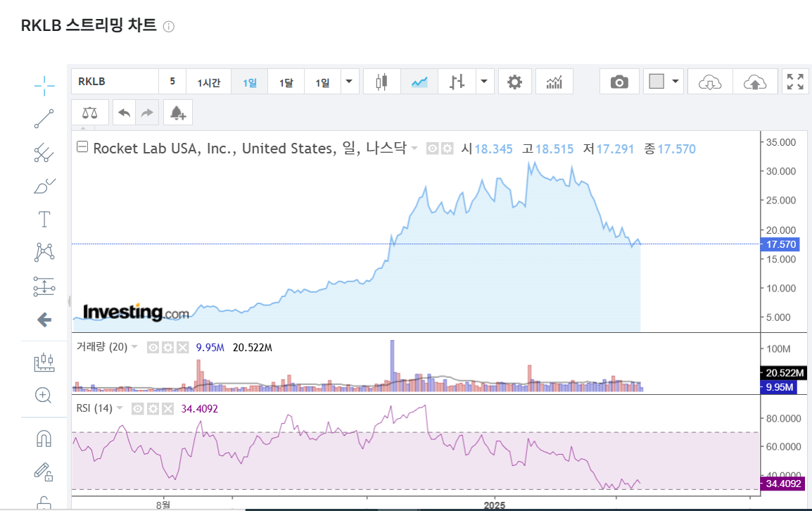Select the 1달 interval
Image resolution: width=812 pixels, height=511 pixels.
click(286, 82)
